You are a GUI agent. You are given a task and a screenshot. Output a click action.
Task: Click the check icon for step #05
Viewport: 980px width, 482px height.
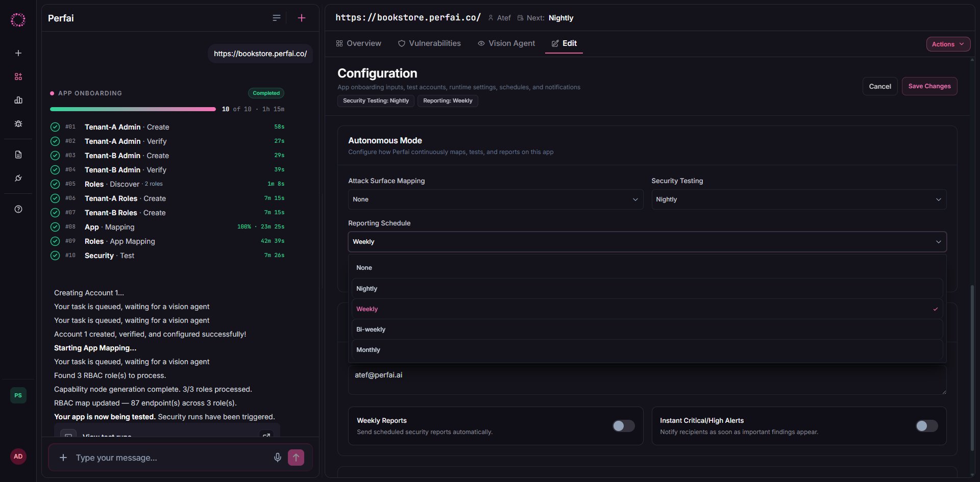click(x=55, y=184)
